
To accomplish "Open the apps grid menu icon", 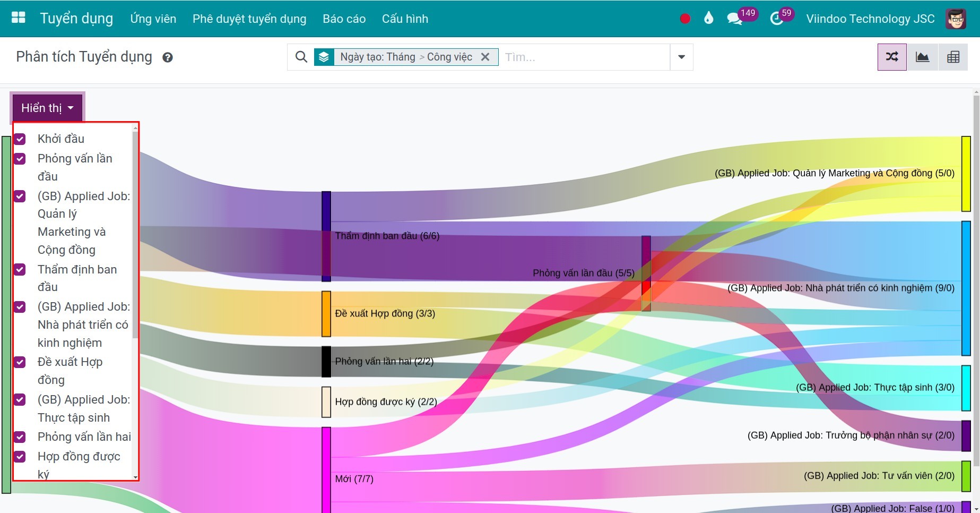I will (x=19, y=18).
